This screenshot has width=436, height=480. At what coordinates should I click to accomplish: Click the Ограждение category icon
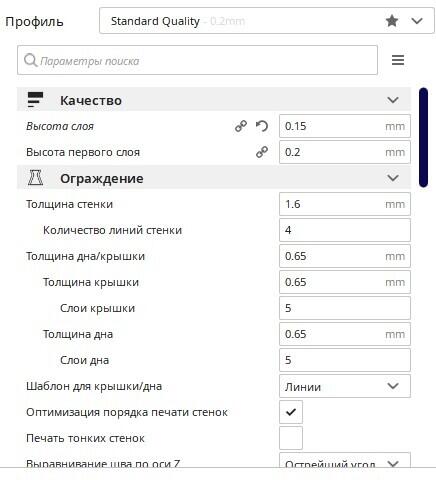click(x=35, y=178)
